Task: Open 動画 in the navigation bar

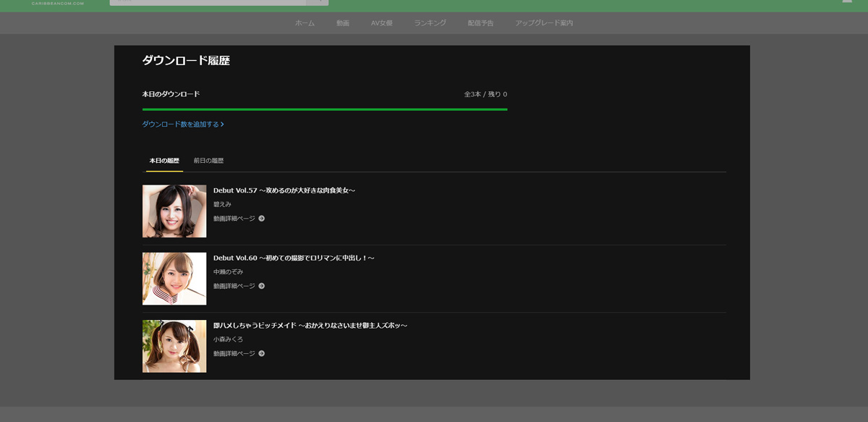Action: coord(343,23)
